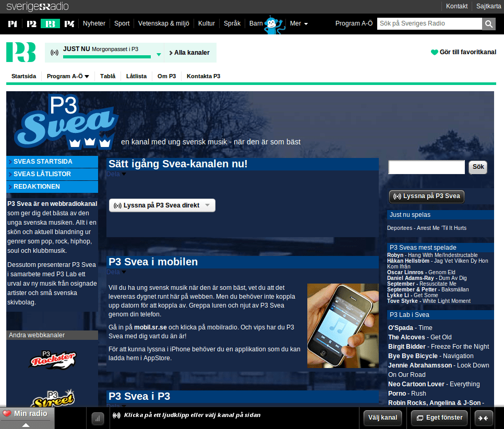The image size is (504, 429).
Task: Click Program A-Ö in black navigation bar
Action: point(354,23)
